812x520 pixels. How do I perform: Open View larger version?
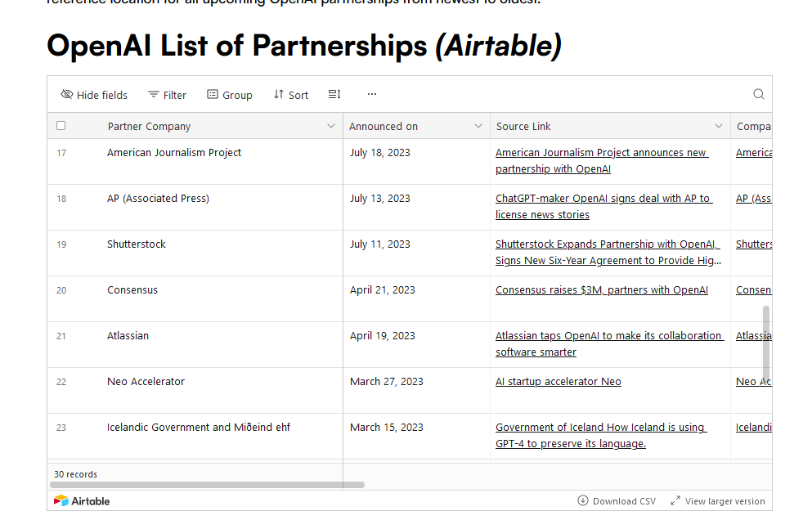tap(717, 500)
